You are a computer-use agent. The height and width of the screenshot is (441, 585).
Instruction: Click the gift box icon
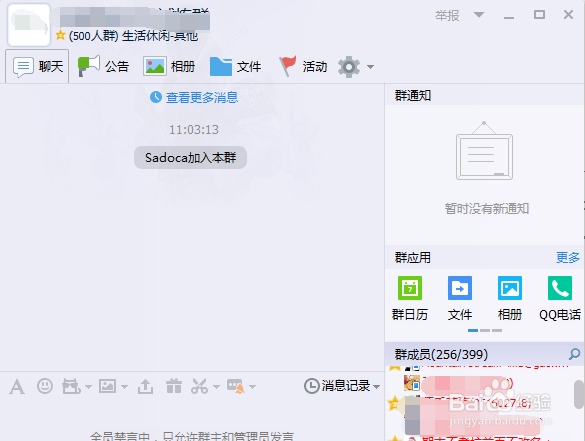[174, 386]
